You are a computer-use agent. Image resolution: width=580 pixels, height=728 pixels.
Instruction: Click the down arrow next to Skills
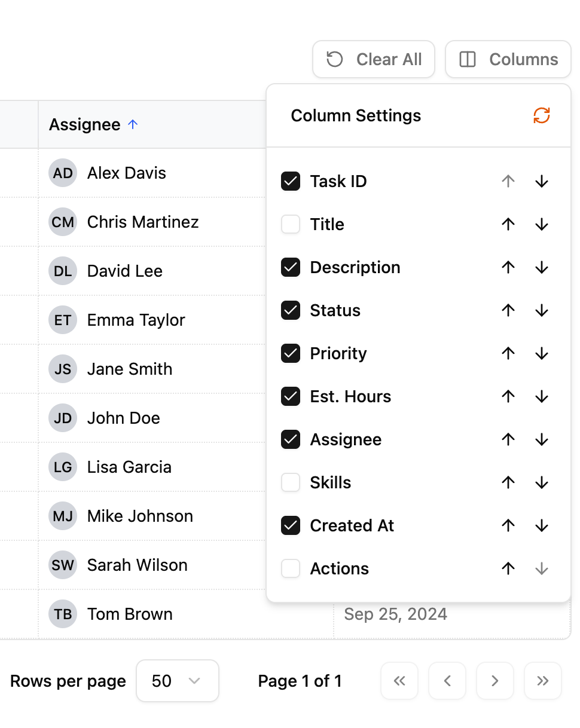(x=541, y=482)
